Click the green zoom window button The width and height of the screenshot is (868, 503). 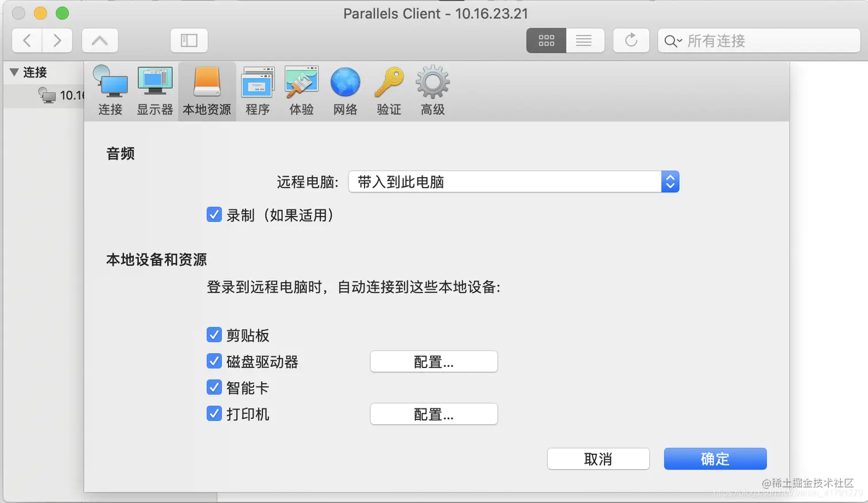[62, 13]
